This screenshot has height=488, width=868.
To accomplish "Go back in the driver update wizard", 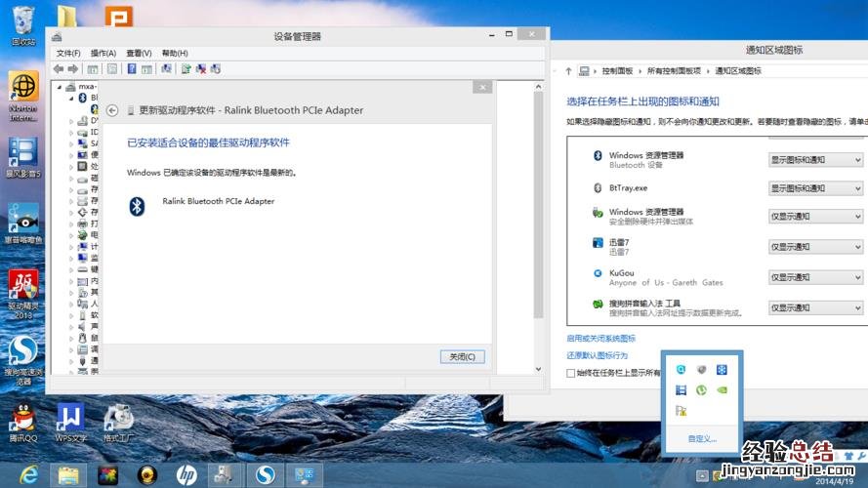I will point(112,110).
